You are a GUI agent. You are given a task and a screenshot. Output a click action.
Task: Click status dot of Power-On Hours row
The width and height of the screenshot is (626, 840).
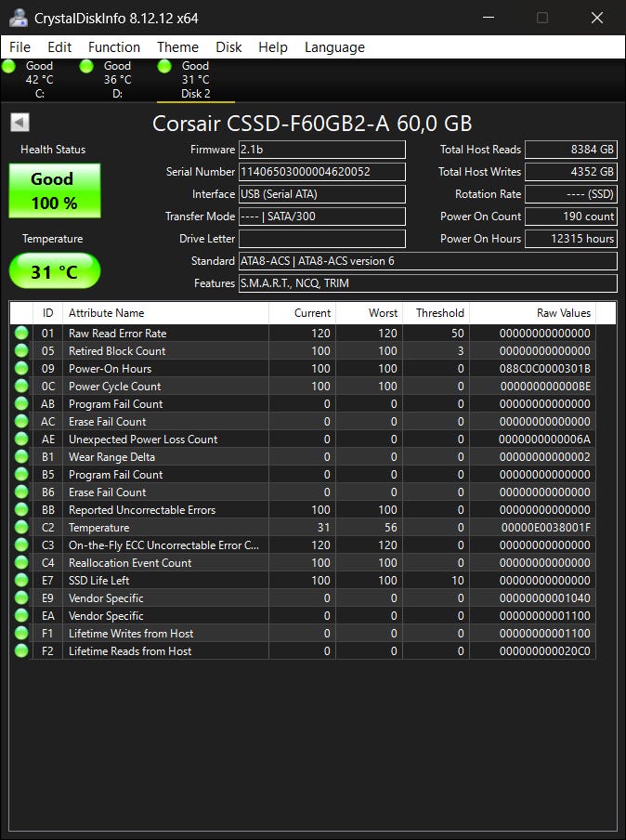pos(21,369)
